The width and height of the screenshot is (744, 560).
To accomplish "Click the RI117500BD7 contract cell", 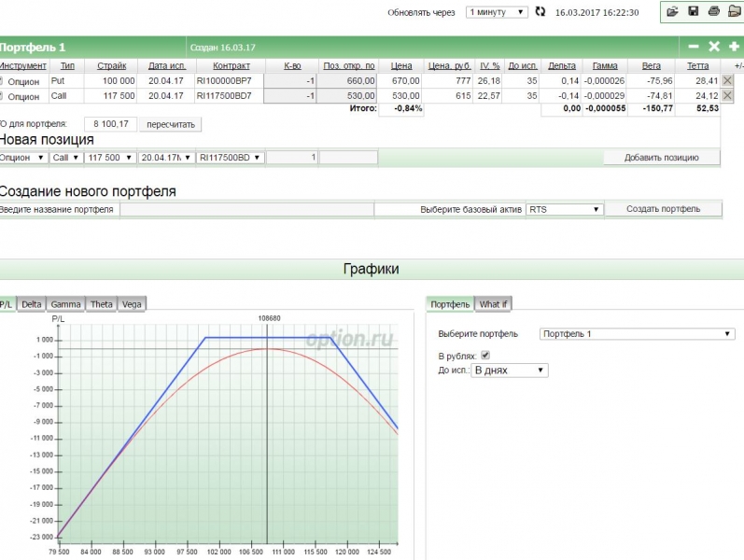I will pyautogui.click(x=224, y=96).
